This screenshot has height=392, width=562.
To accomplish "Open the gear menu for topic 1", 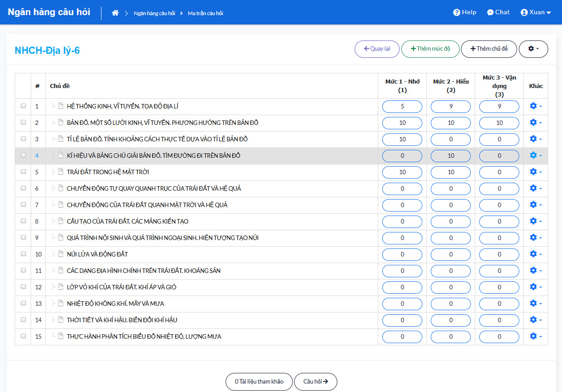I will (536, 106).
